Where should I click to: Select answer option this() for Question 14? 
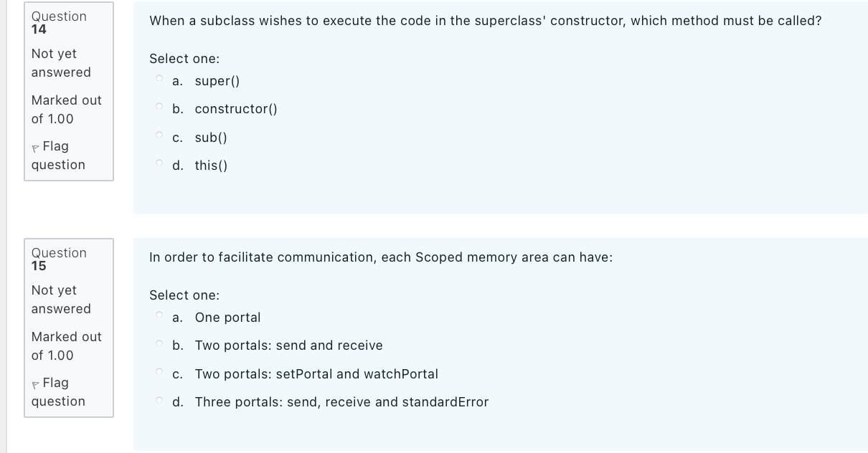[159, 161]
